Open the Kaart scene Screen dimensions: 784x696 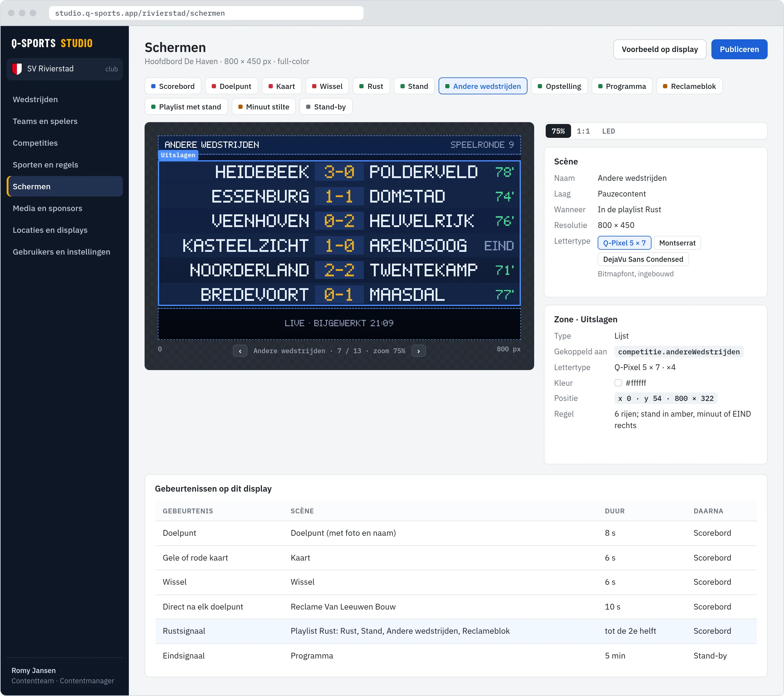[282, 86]
